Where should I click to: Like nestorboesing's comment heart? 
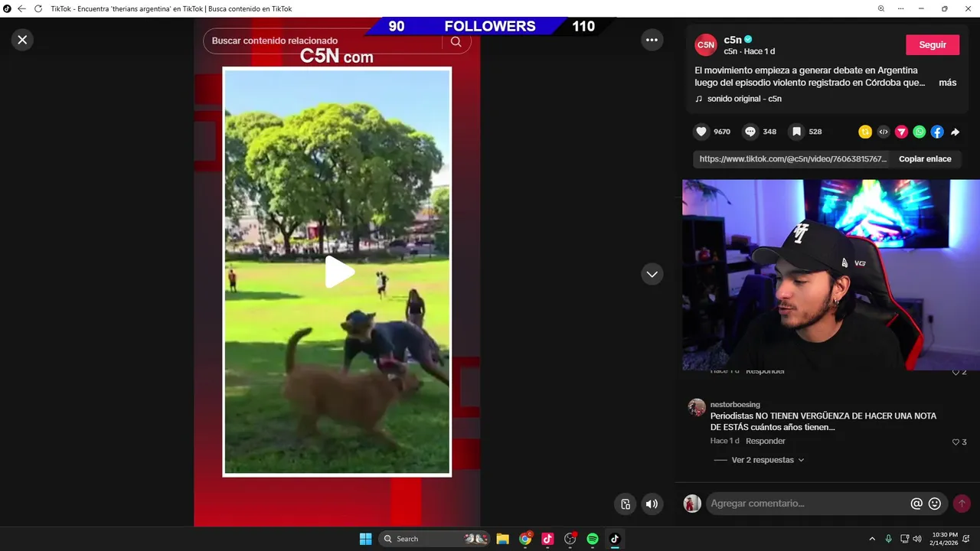[x=955, y=442]
